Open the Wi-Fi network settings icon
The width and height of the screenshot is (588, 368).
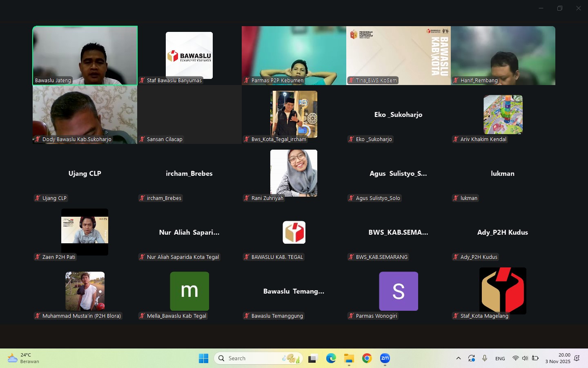point(515,359)
